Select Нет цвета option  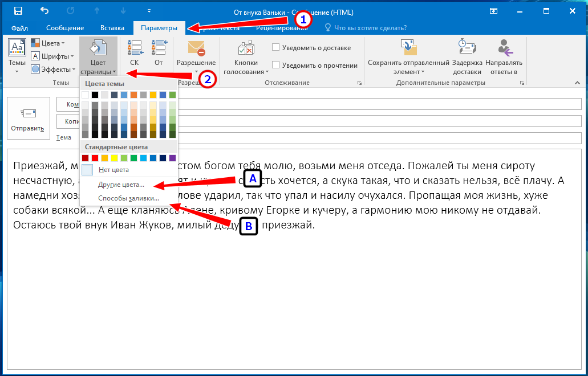click(x=129, y=170)
